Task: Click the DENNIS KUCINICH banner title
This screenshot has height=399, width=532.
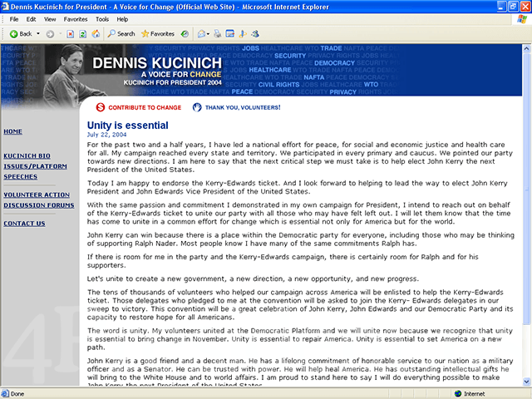Action: tap(157, 63)
